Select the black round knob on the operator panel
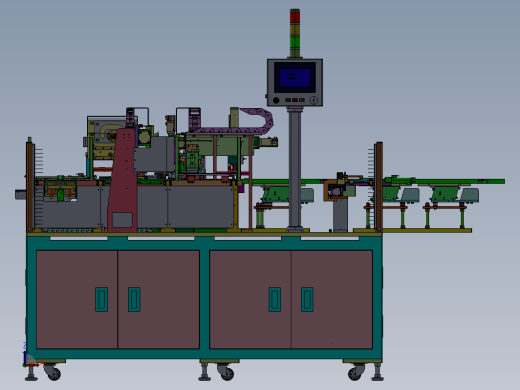 pyautogui.click(x=276, y=100)
